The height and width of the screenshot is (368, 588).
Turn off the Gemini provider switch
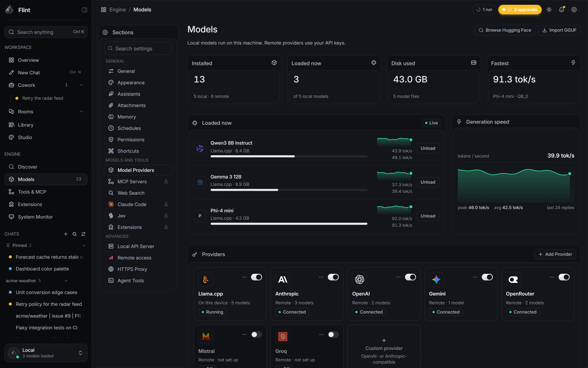pos(487,277)
